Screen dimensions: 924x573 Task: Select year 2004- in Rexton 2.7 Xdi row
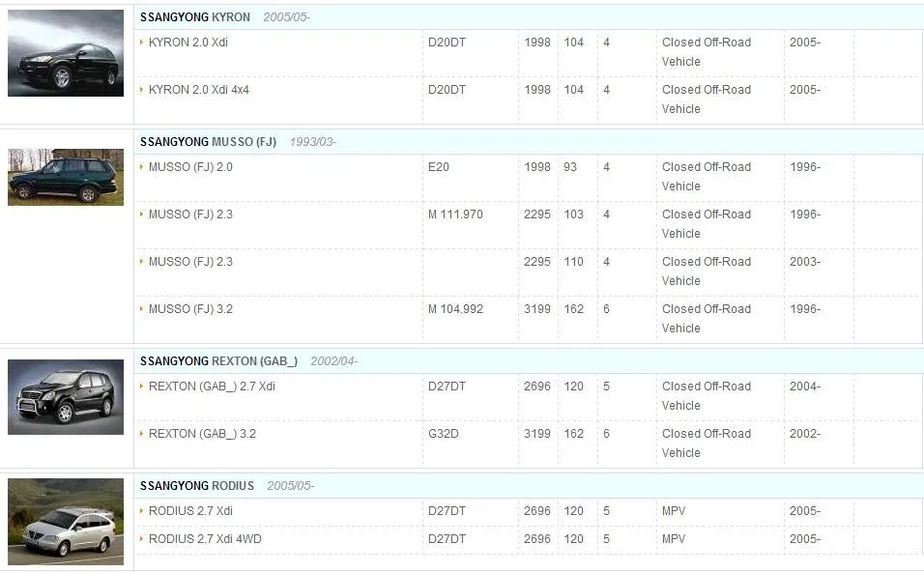click(x=805, y=387)
